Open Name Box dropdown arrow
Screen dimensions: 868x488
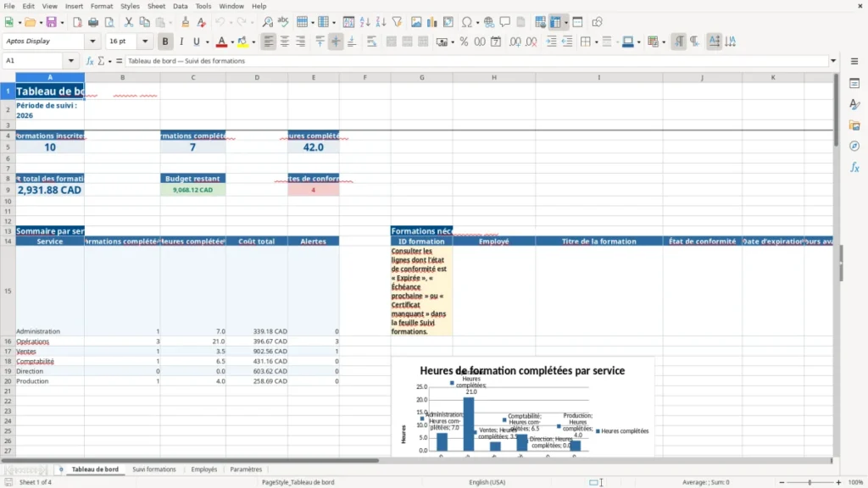tap(71, 61)
